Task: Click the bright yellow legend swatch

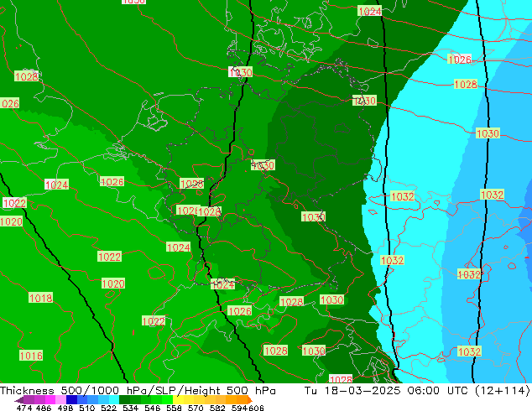Action: click(x=178, y=400)
